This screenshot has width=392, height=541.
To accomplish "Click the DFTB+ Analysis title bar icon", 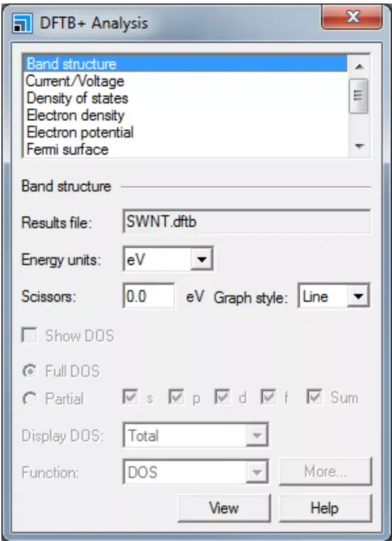I will [x=22, y=24].
